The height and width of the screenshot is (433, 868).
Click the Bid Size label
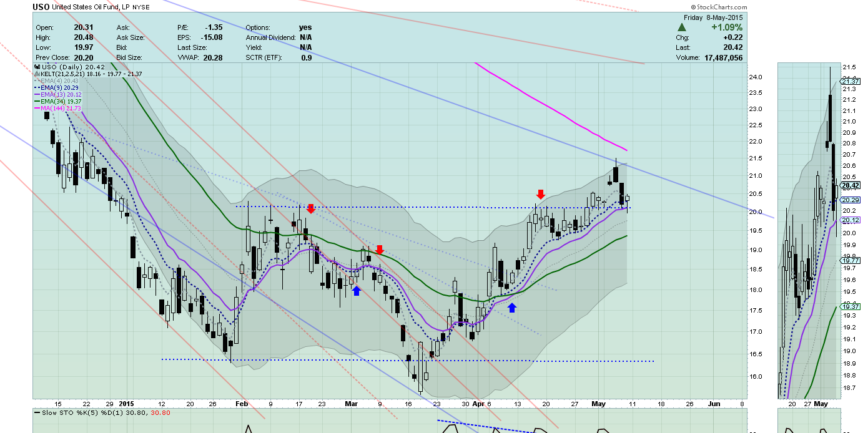click(x=129, y=57)
